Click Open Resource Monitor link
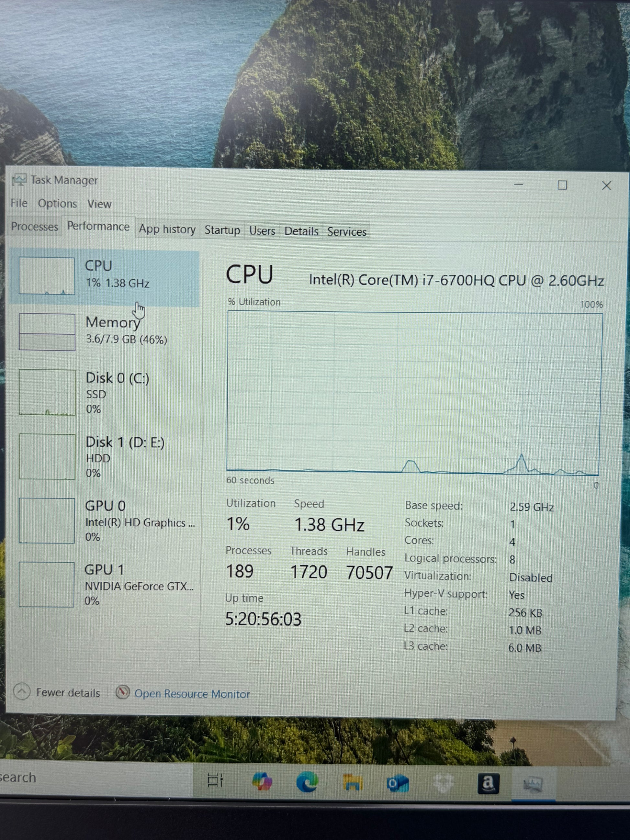The width and height of the screenshot is (630, 840). tap(192, 694)
